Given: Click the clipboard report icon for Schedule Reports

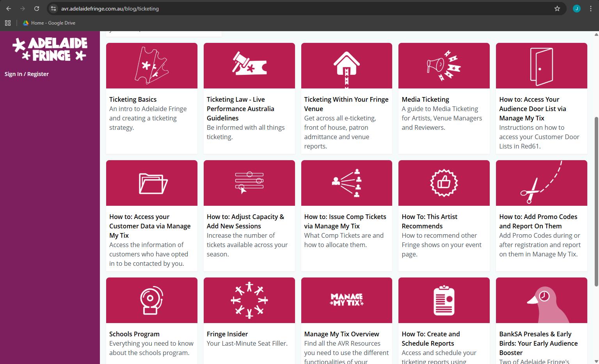Looking at the screenshot, I should (444, 300).
